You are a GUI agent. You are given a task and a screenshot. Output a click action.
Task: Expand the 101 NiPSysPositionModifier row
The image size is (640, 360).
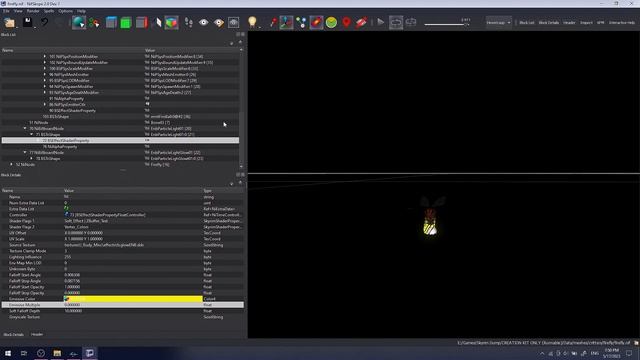(x=45, y=57)
